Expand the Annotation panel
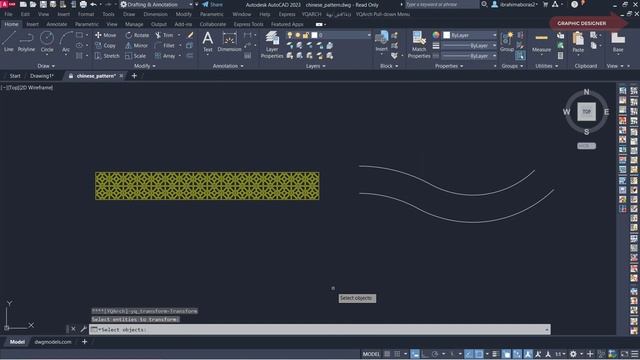This screenshot has height=360, width=640. tap(228, 66)
